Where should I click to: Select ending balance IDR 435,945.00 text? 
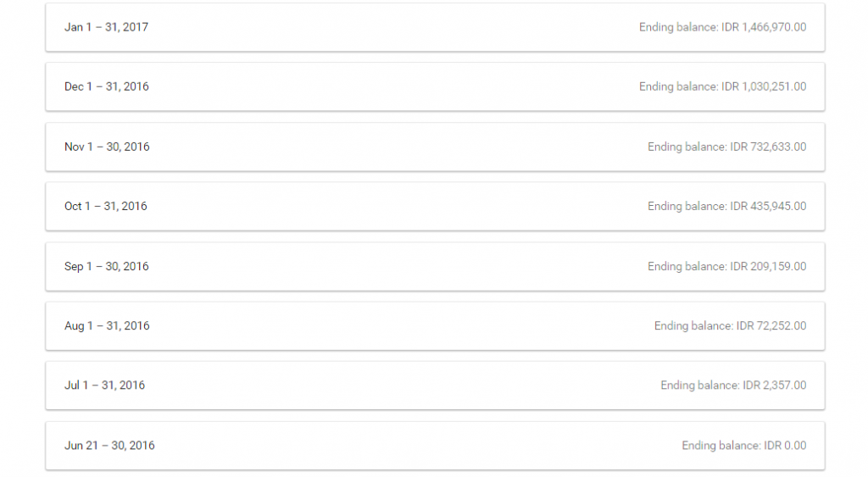pos(726,207)
